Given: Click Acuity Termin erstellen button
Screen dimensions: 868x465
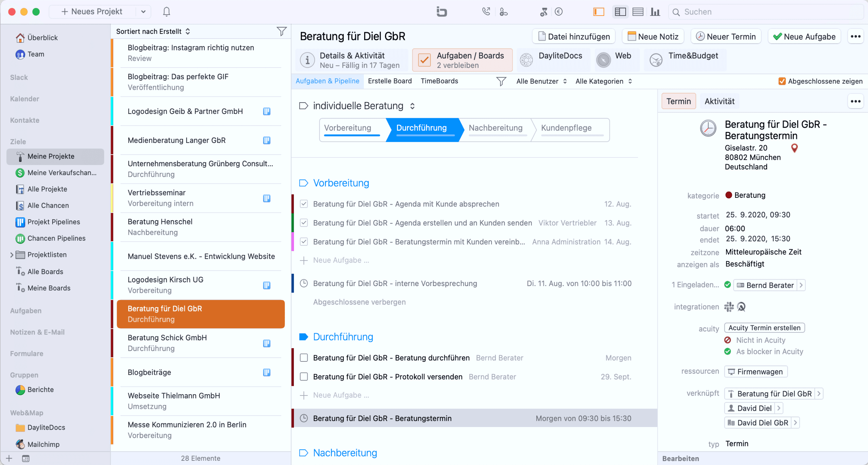Looking at the screenshot, I should tap(764, 328).
